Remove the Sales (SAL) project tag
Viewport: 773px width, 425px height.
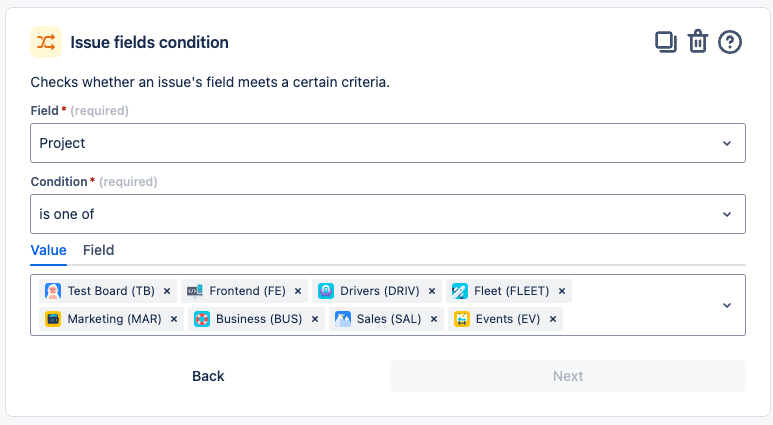(x=434, y=319)
